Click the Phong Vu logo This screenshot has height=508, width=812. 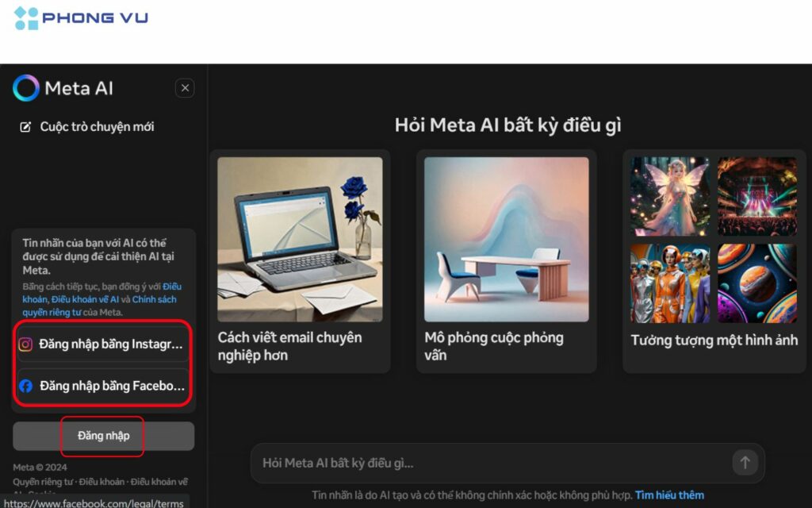point(79,18)
